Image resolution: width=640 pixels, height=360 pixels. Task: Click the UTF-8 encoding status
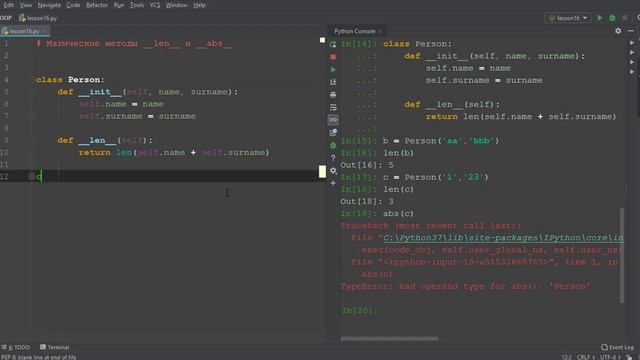click(609, 357)
